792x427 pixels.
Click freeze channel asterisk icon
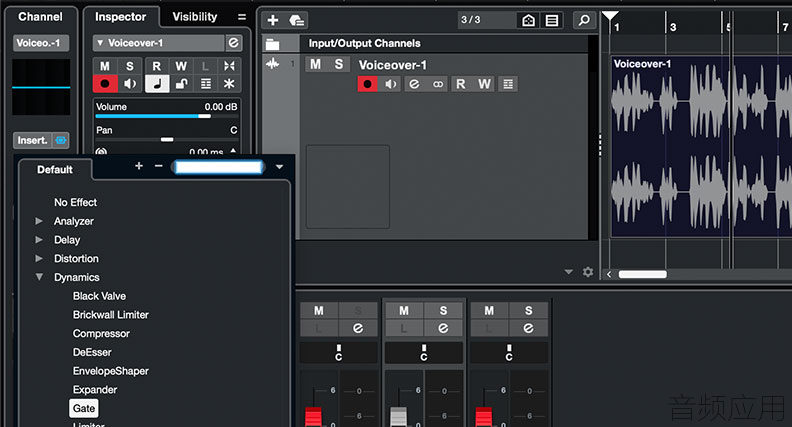[x=229, y=83]
